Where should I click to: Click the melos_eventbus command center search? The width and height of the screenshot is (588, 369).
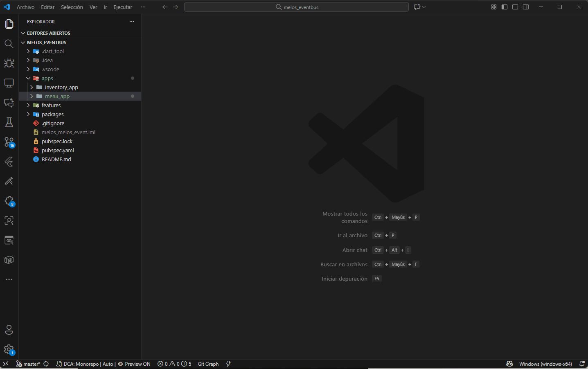coord(296,7)
